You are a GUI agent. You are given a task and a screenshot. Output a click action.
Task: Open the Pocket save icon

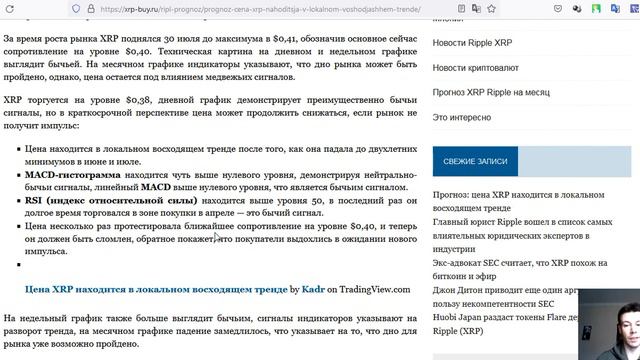tap(558, 9)
